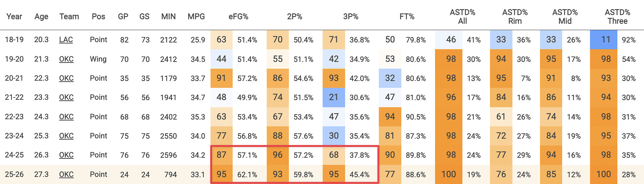Open the OKC link in the 19-20 row
The width and height of the screenshot is (644, 184).
(x=66, y=59)
